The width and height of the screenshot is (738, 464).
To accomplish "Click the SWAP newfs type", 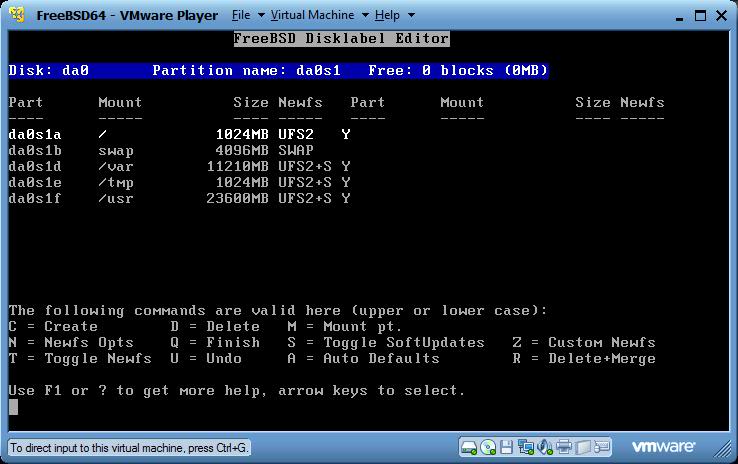I will [x=296, y=151].
